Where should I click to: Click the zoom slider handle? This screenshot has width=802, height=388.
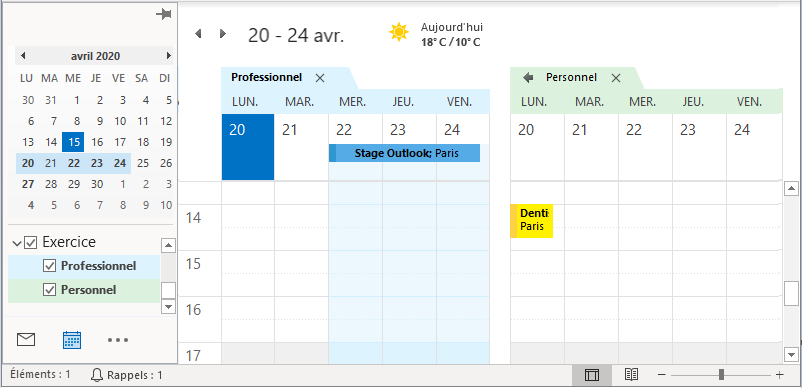[x=721, y=375]
